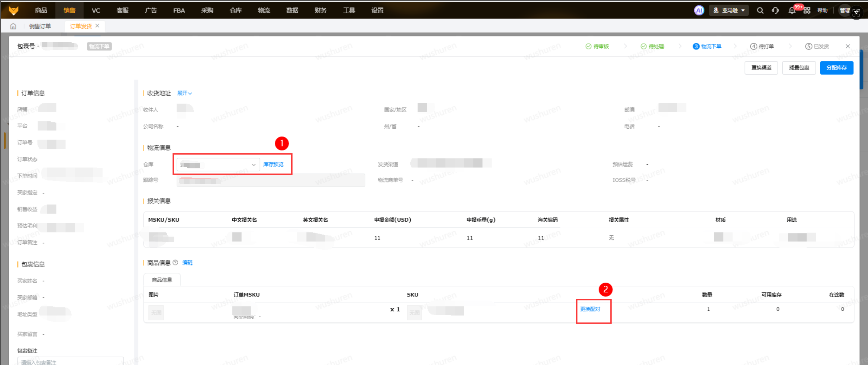Viewport: 868px width, 365px height.
Task: Open the 采购 menu
Action: point(207,10)
